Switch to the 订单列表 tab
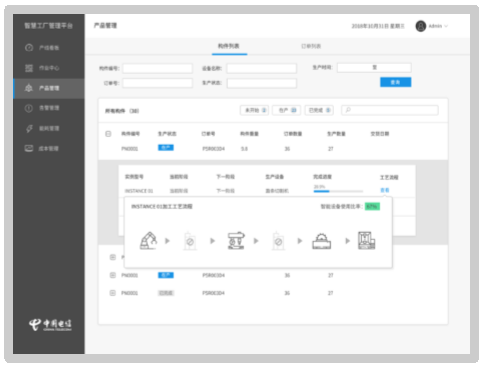 click(311, 46)
